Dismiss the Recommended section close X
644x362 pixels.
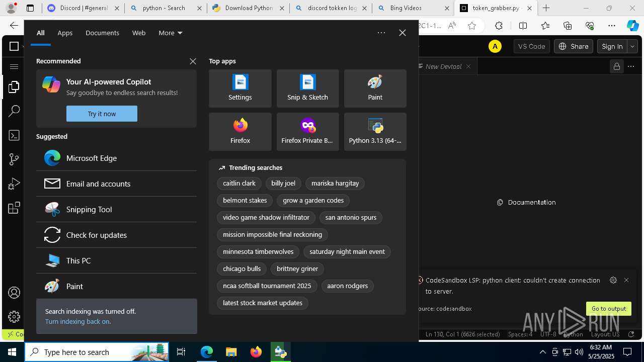[x=193, y=61]
